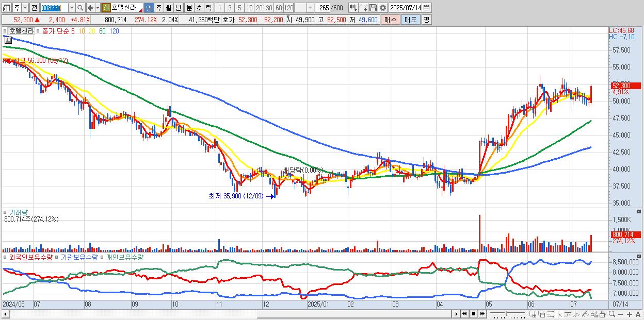
Task: Select the daily 일 chart period
Action: (149, 8)
